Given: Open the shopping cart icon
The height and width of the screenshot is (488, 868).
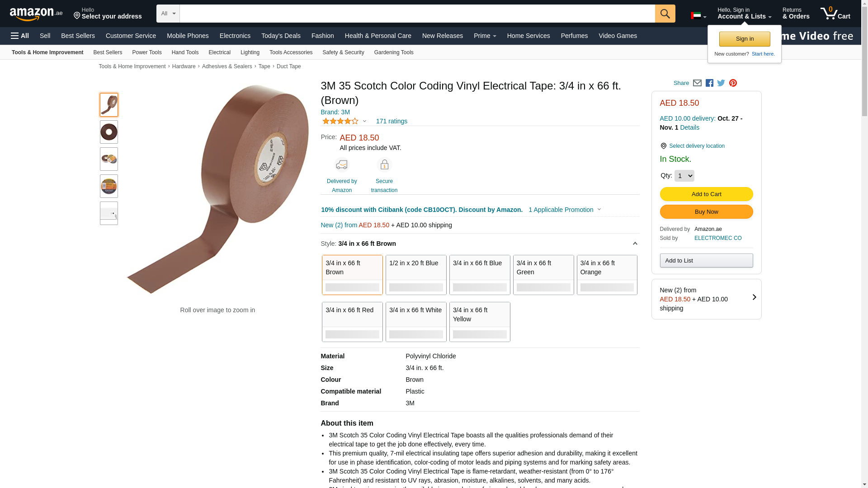Looking at the screenshot, I should tap(835, 14).
